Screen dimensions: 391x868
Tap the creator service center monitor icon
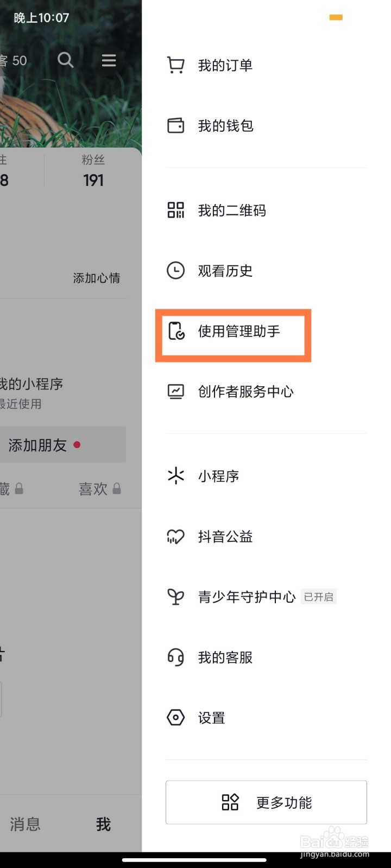click(x=175, y=392)
